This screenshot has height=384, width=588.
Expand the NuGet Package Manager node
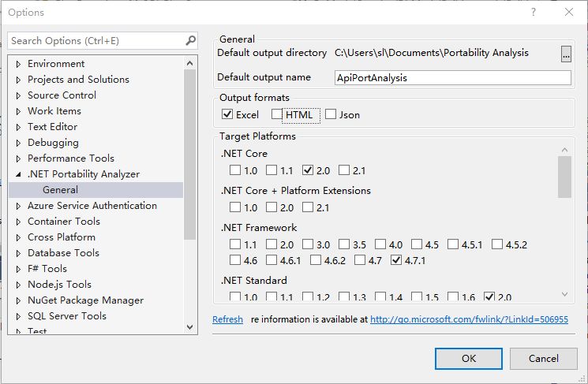pyautogui.click(x=18, y=300)
